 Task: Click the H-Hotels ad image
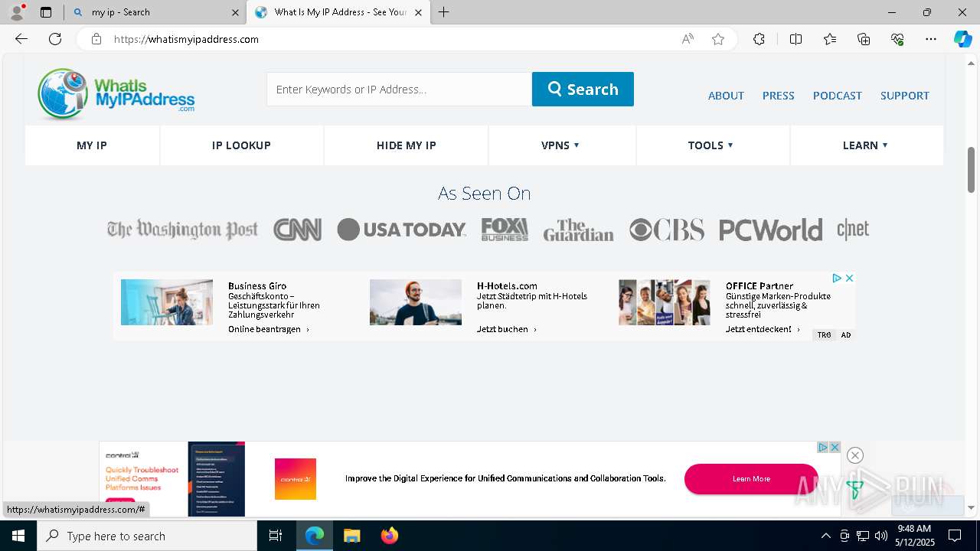point(416,302)
